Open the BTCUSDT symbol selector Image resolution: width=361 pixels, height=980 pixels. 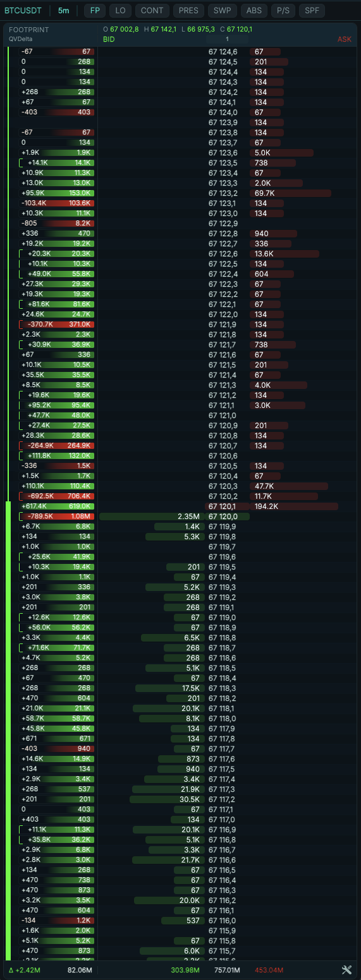(23, 10)
